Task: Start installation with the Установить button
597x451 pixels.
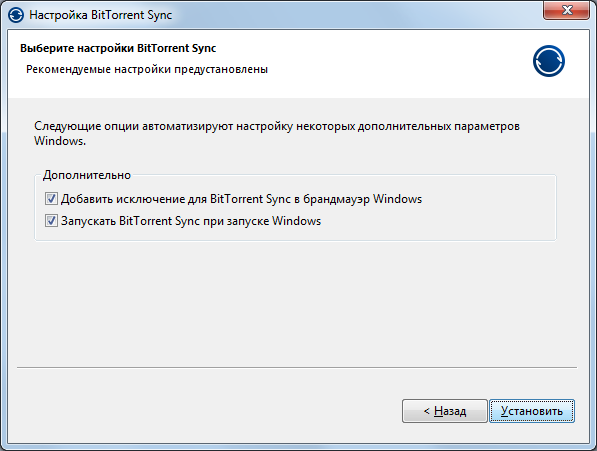Action: 532,411
